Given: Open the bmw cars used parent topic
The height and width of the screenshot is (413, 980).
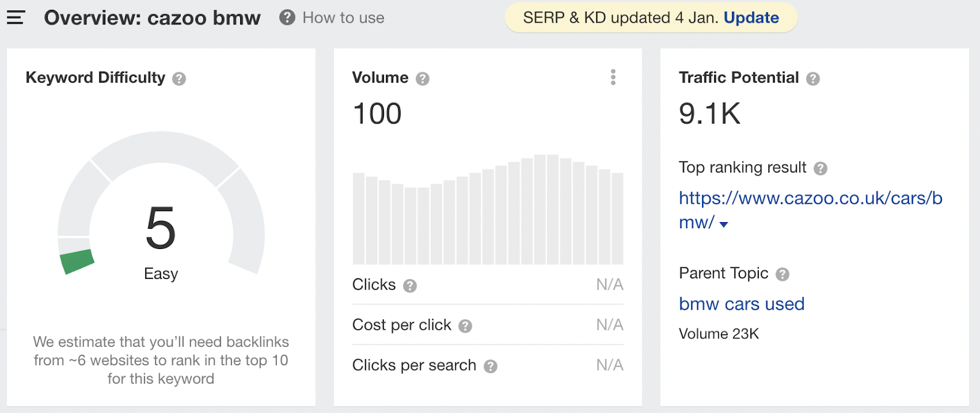Looking at the screenshot, I should (741, 304).
